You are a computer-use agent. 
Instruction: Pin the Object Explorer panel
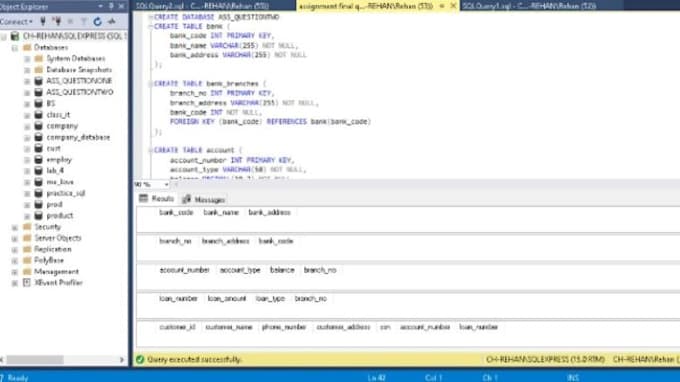pyautogui.click(x=111, y=6)
